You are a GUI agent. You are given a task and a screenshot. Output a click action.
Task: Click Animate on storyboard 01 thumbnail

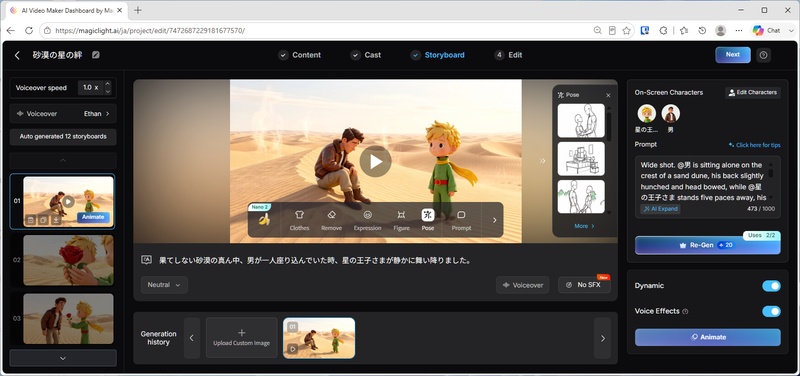point(93,217)
